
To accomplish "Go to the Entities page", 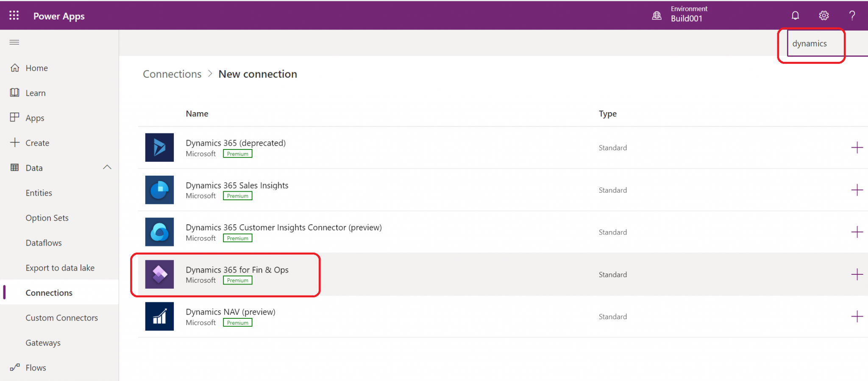I will coord(39,193).
